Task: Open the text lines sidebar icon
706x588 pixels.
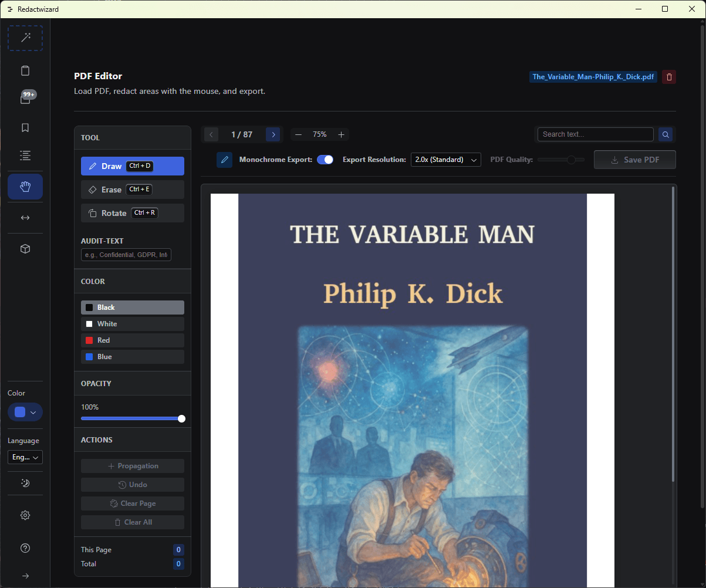Action: pos(25,156)
